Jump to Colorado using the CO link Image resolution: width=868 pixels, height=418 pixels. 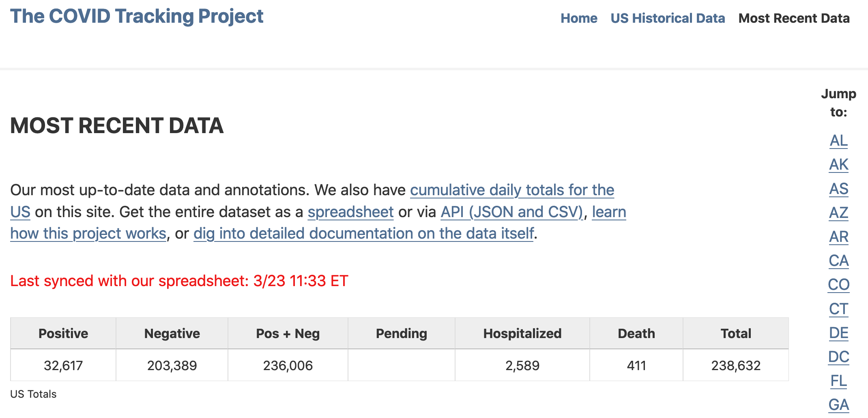point(839,284)
